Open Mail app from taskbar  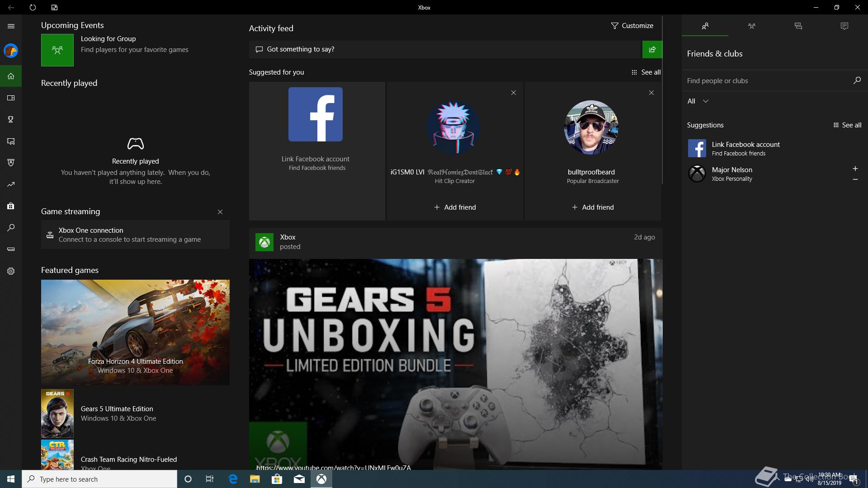(x=299, y=479)
